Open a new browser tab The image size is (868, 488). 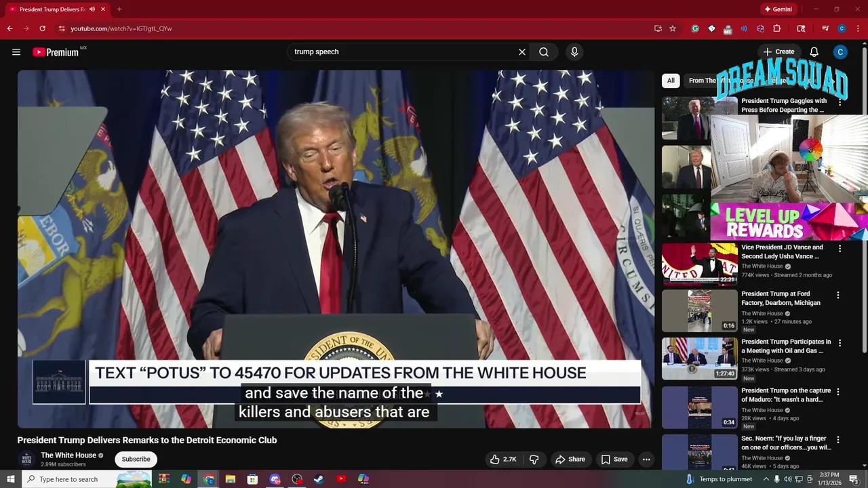(x=119, y=9)
